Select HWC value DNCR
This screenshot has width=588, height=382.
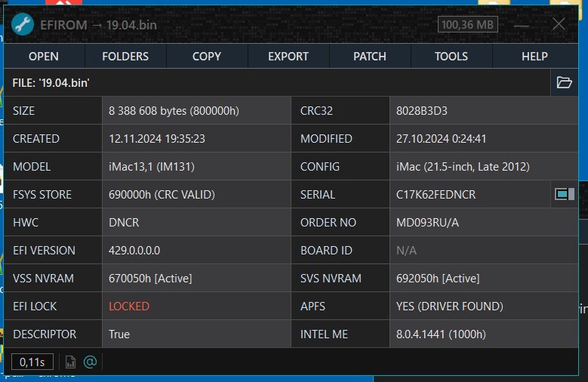(124, 223)
